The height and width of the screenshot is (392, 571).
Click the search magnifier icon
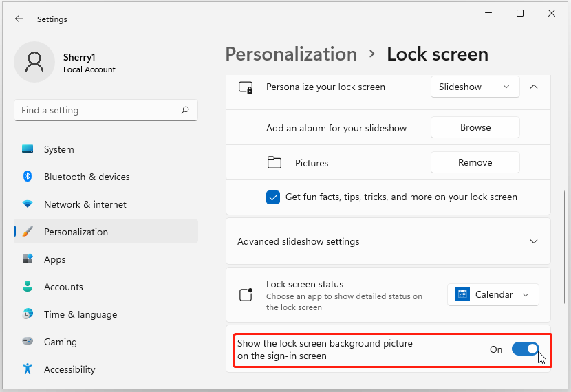click(185, 110)
